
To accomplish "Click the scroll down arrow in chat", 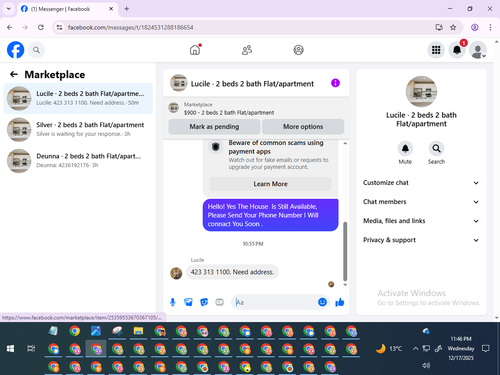I will click(345, 285).
